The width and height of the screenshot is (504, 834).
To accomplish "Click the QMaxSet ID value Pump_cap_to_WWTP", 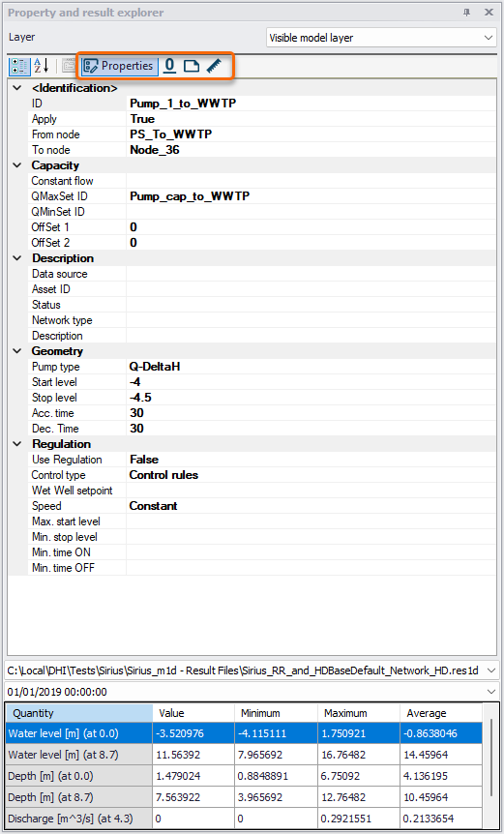I will pyautogui.click(x=190, y=196).
